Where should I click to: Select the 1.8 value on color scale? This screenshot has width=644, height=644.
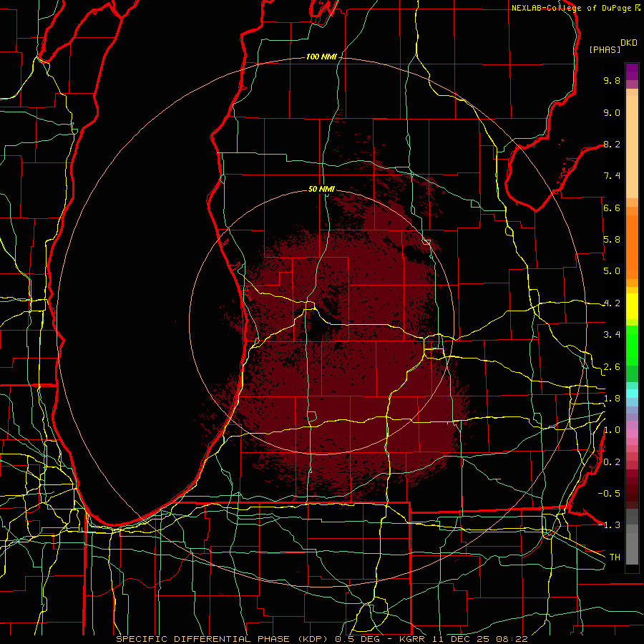tap(612, 399)
